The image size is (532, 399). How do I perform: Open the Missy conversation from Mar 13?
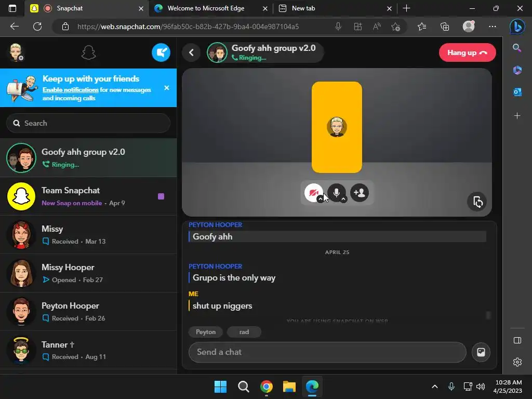tap(88, 234)
